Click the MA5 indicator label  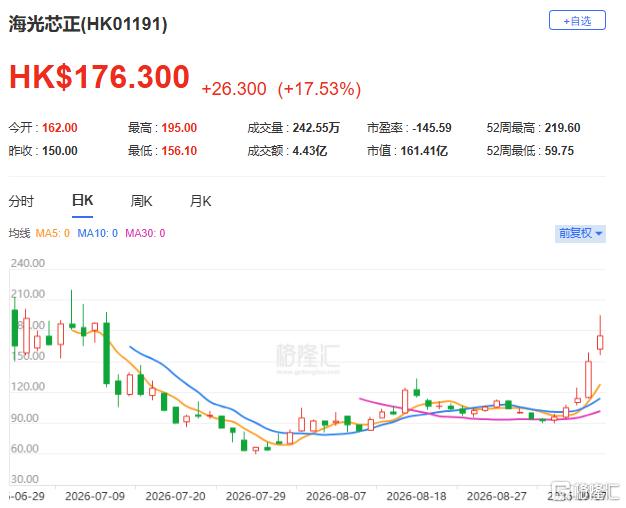53,233
